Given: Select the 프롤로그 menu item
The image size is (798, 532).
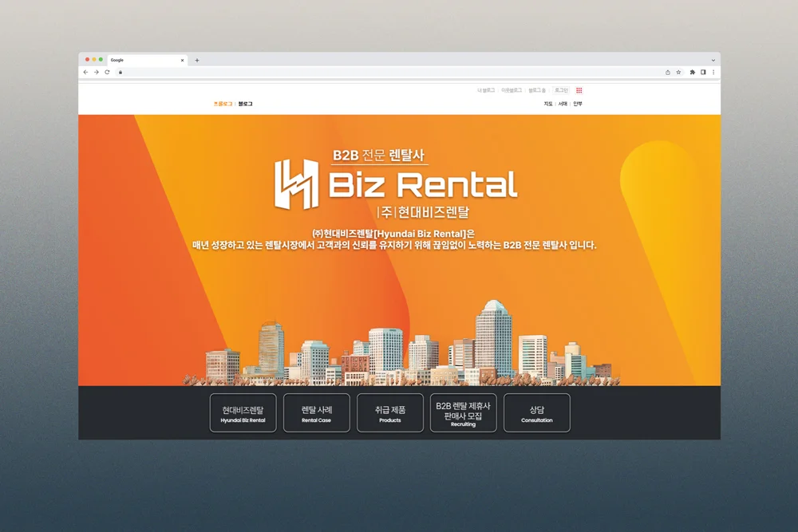Looking at the screenshot, I should pyautogui.click(x=223, y=104).
